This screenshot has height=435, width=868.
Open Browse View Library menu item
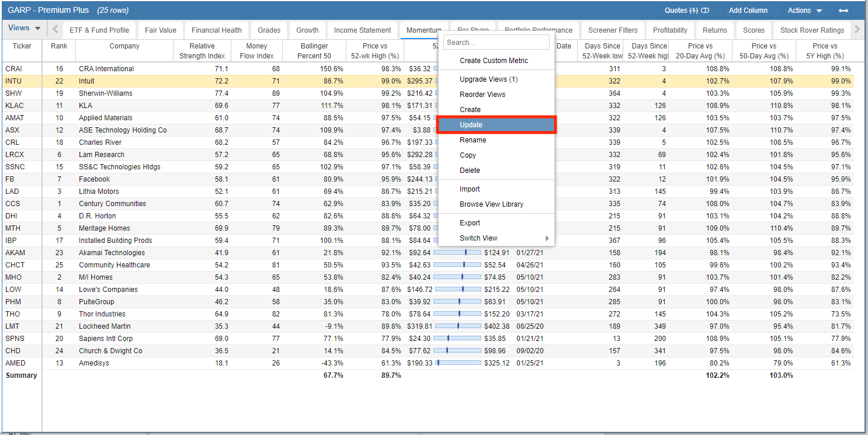(497, 204)
